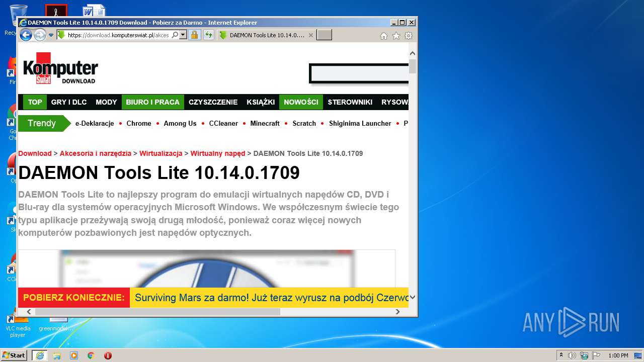Open the e-Deklaracje trend link
Image resolution: width=644 pixels, height=362 pixels.
(95, 123)
